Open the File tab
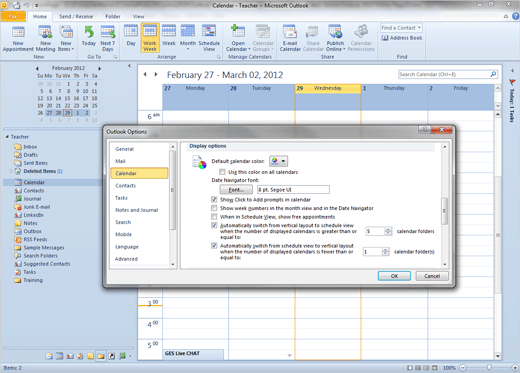This screenshot has width=520, height=373. point(13,16)
